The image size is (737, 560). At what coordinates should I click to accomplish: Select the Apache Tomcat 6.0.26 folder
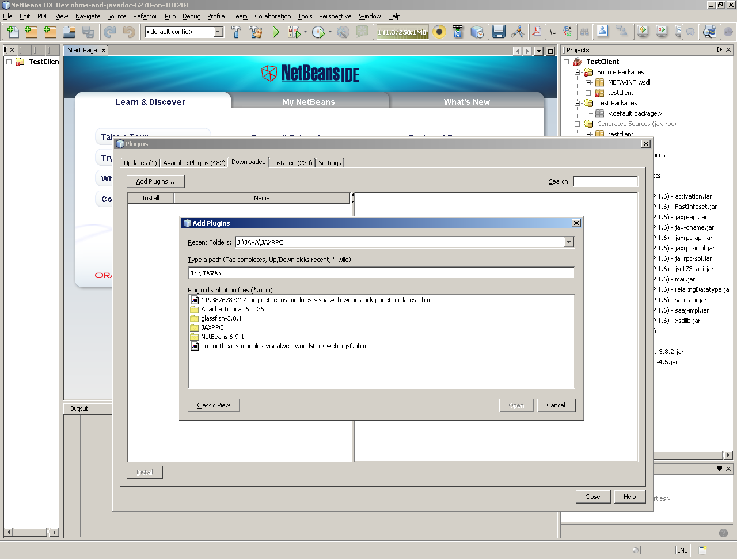(227, 309)
